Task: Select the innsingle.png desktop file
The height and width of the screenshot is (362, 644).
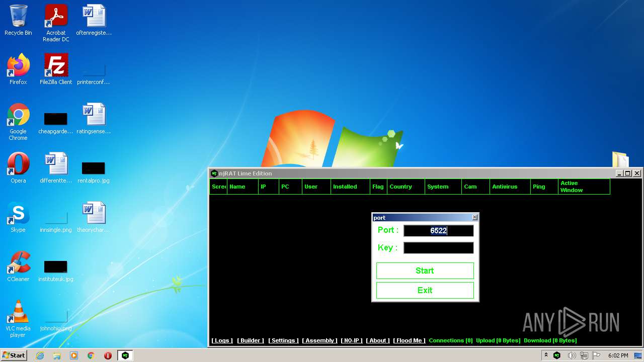Action: coord(56,222)
